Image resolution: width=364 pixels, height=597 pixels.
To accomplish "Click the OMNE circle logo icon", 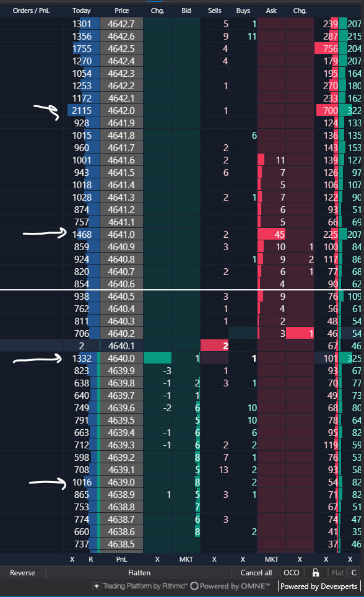I will click(194, 586).
